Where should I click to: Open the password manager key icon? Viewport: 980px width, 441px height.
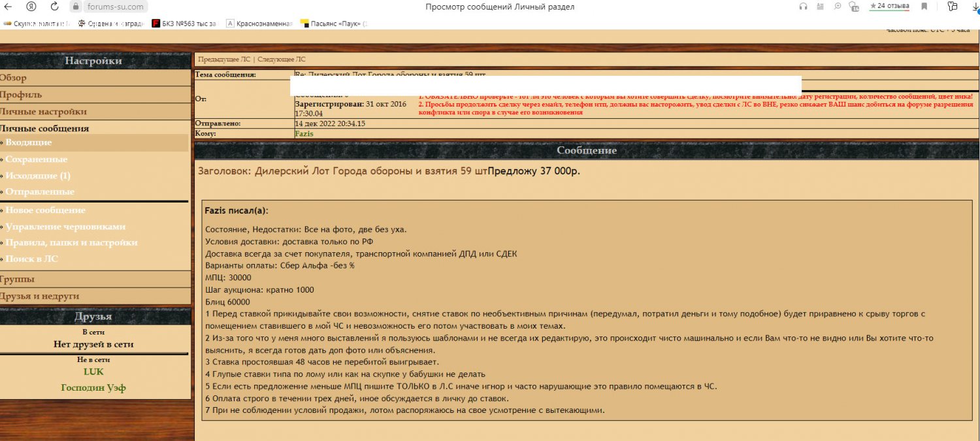click(951, 7)
